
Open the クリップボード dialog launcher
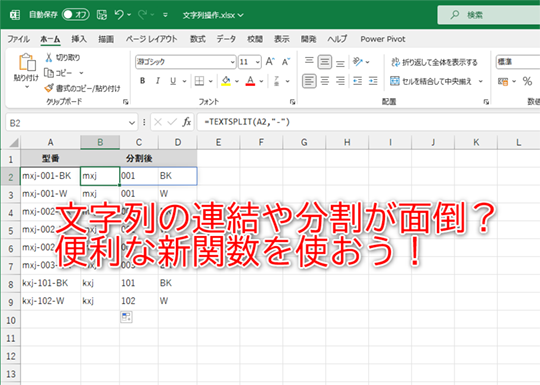coord(126,102)
